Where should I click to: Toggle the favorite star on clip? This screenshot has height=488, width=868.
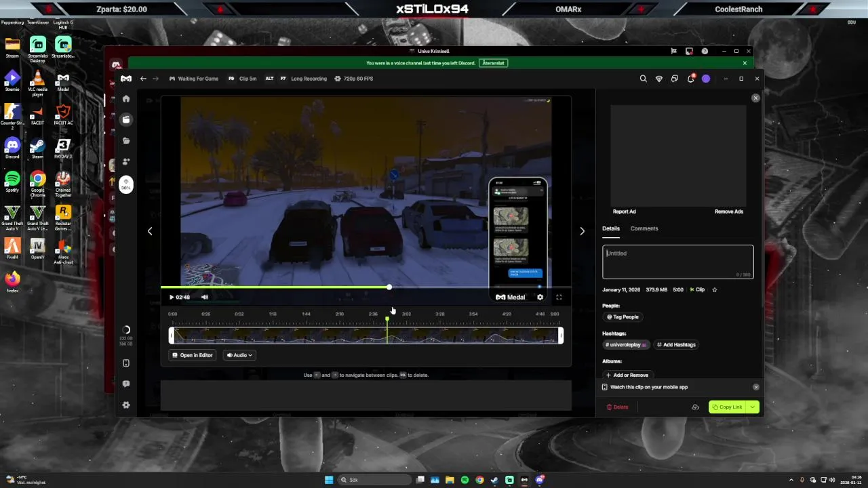[x=714, y=289]
